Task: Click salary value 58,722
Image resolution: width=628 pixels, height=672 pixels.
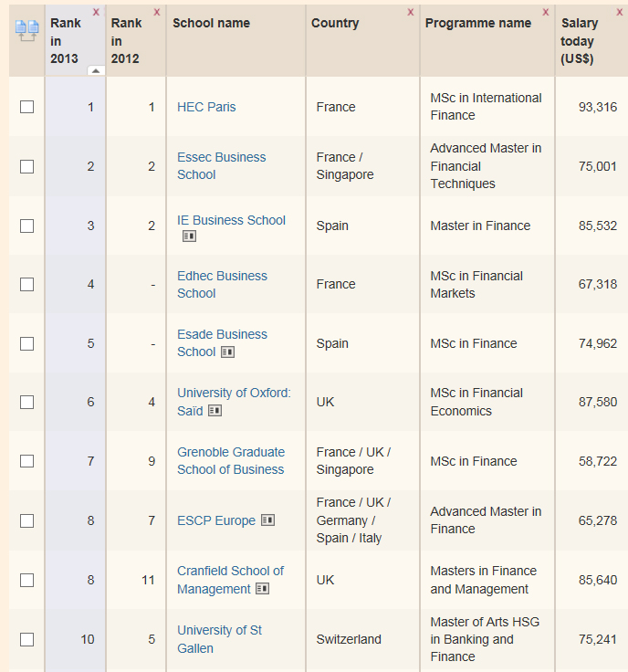Action: tap(598, 461)
